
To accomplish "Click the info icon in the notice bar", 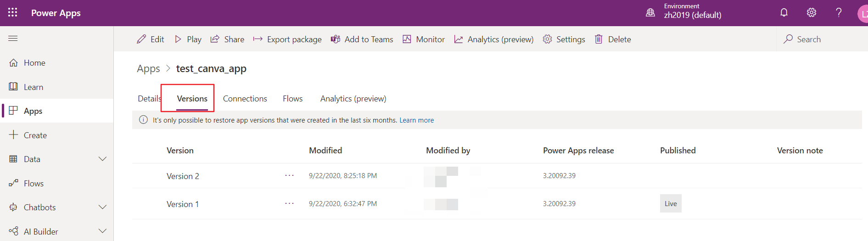I will [143, 120].
